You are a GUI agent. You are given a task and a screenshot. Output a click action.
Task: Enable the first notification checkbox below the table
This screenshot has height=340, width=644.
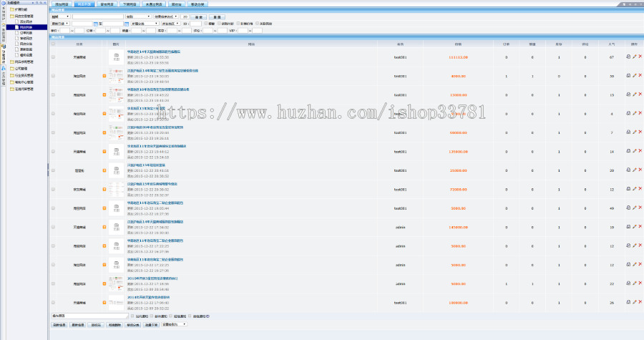132,316
